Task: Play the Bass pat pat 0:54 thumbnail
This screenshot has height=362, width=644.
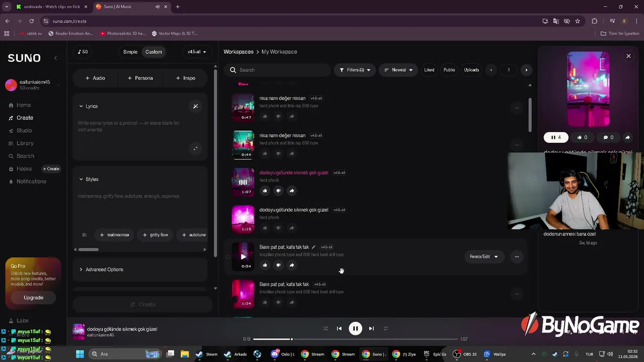Action: (x=243, y=256)
